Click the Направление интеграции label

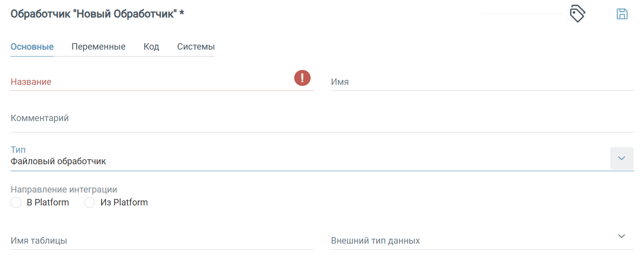pos(64,190)
